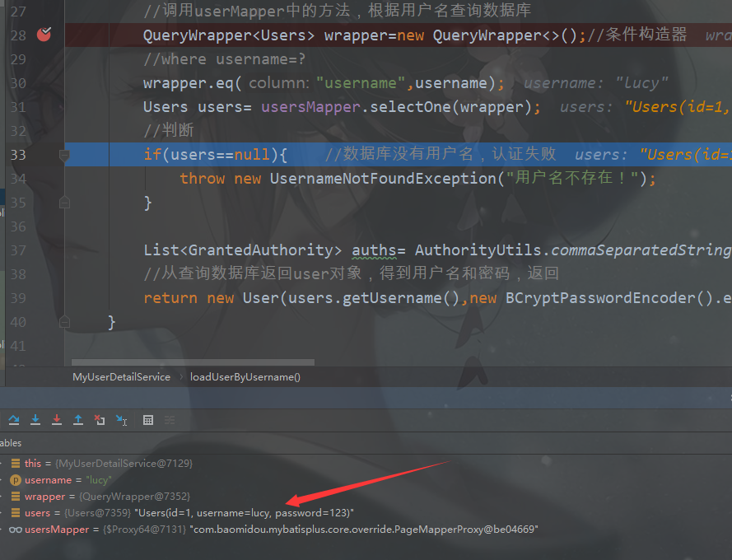Select the users variable row in debugger
Screen dimensions: 732x560
coord(366,513)
